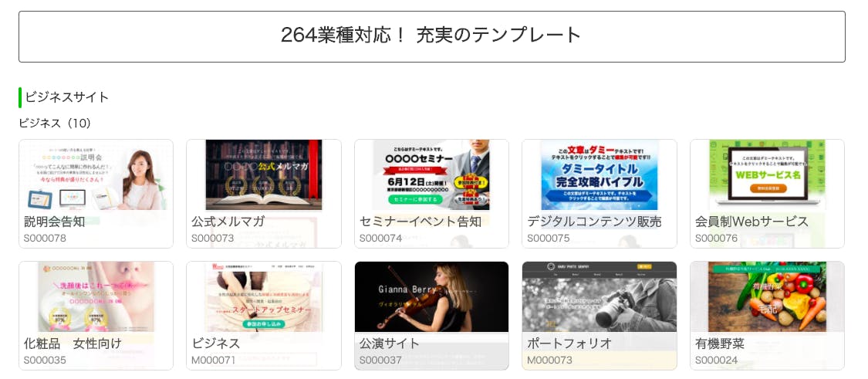Image resolution: width=868 pixels, height=379 pixels.
Task: Choose the 公演サイト violinist template thumbnail
Action: [x=431, y=296]
